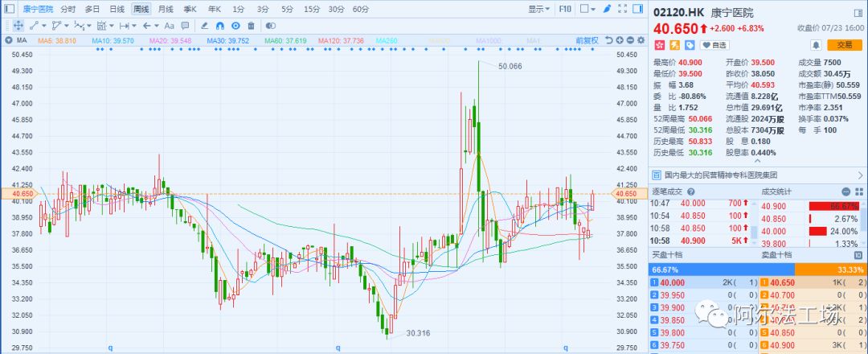
Task: Switch to 5分 minute chart
Action: click(287, 9)
